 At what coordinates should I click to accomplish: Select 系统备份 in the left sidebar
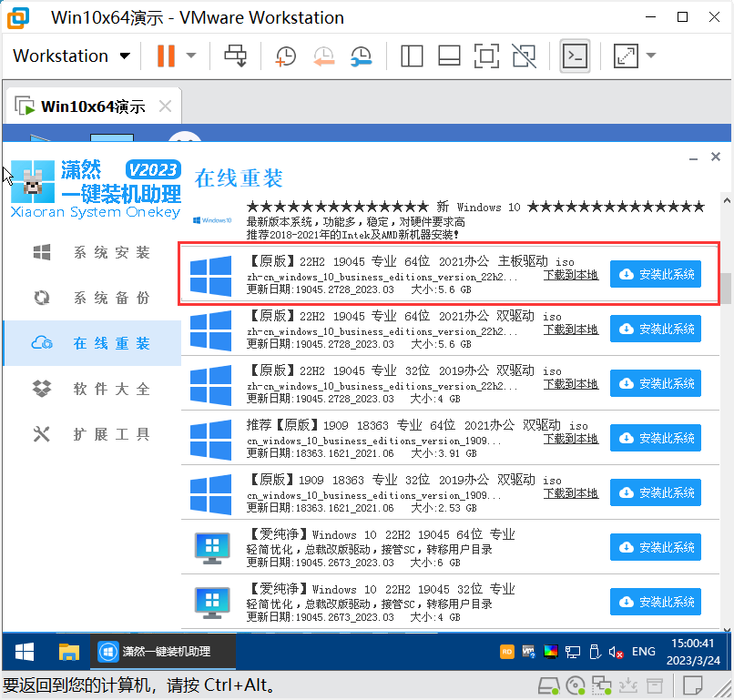click(111, 298)
